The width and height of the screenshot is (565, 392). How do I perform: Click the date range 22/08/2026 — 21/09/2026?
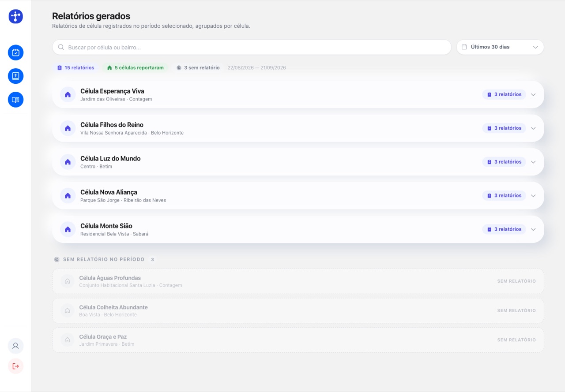click(256, 68)
